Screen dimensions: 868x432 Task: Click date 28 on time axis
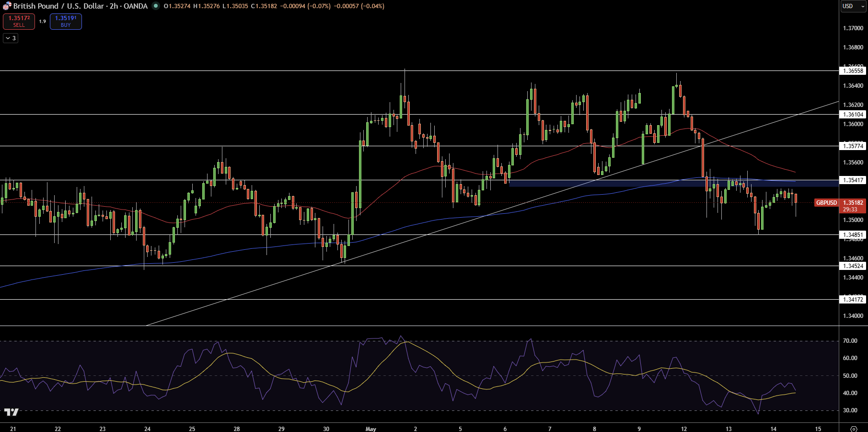[x=237, y=429]
